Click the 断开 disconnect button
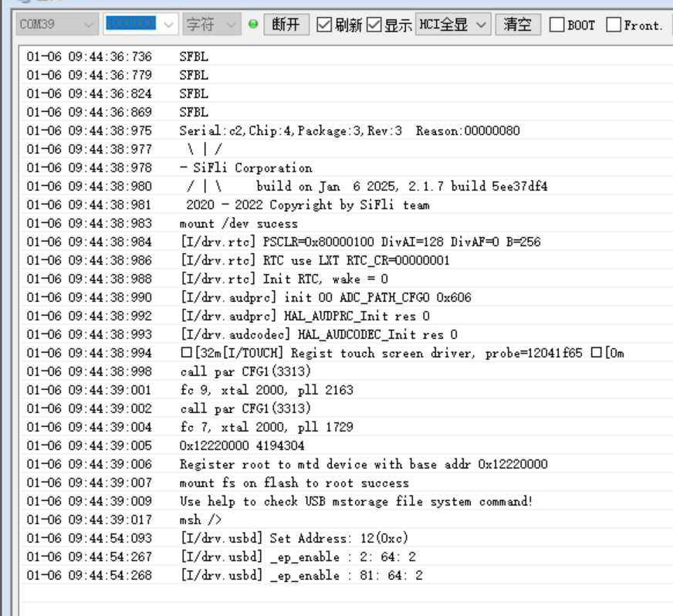 pos(286,25)
